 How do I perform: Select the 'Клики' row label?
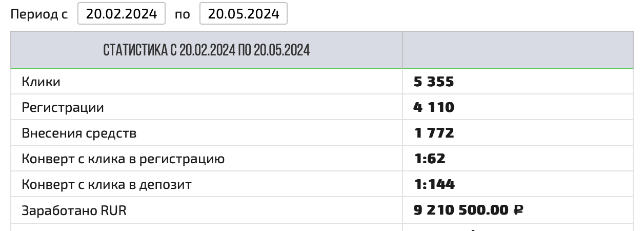pos(41,82)
